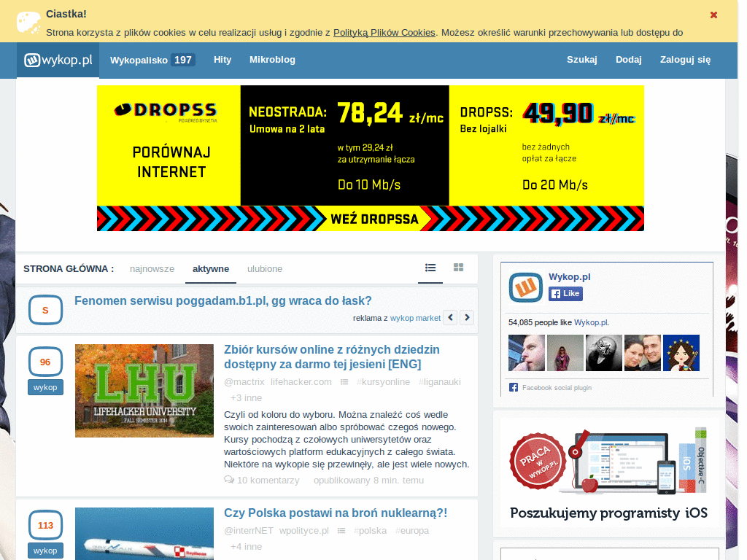The width and height of the screenshot is (747, 560).
Task: Switch to list view icon
Action: tap(430, 268)
